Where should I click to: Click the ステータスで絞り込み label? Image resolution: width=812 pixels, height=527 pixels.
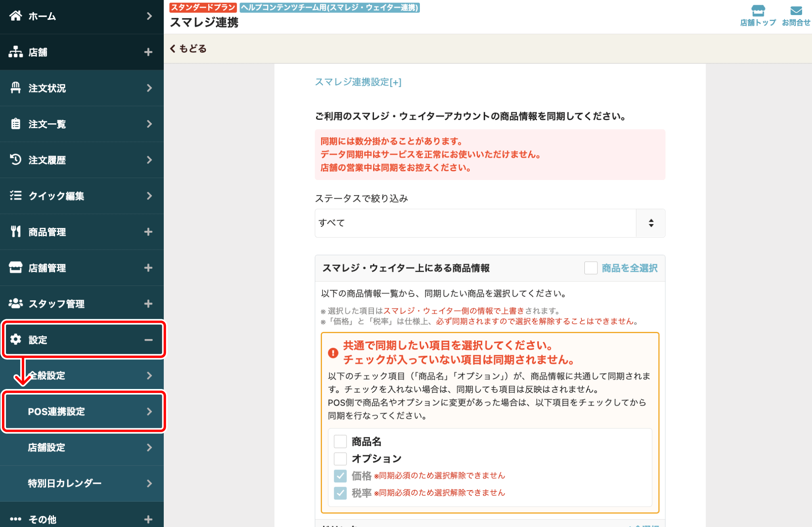(x=361, y=198)
